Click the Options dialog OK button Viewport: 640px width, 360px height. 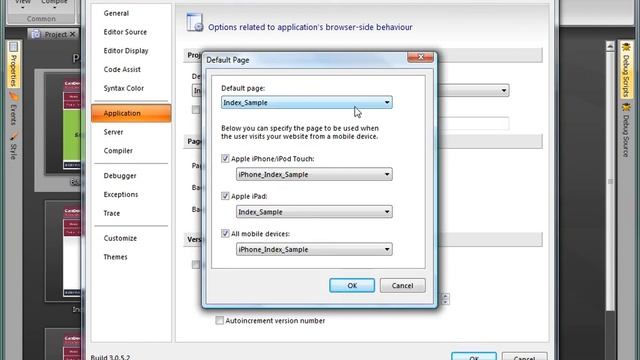point(473,356)
